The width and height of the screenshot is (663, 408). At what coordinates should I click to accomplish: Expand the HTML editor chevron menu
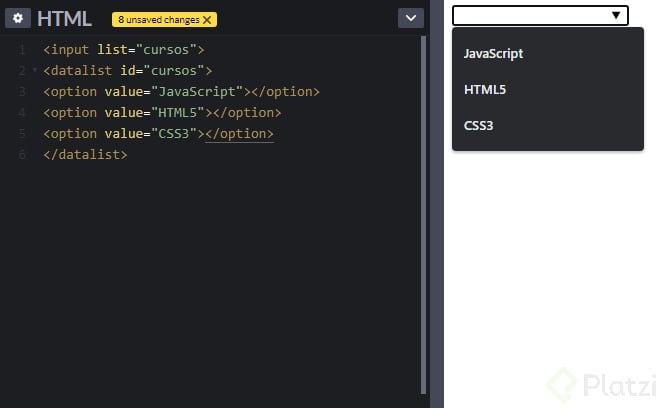pos(410,18)
